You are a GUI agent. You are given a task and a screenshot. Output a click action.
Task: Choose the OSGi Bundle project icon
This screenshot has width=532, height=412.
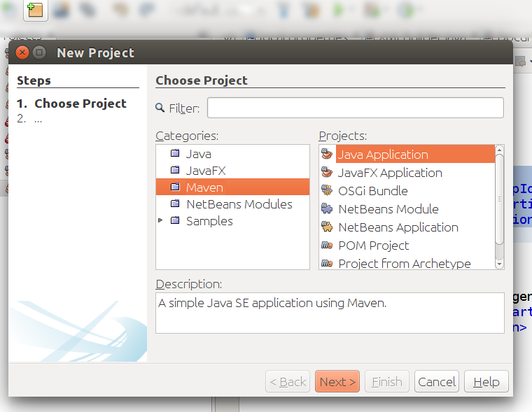(326, 191)
